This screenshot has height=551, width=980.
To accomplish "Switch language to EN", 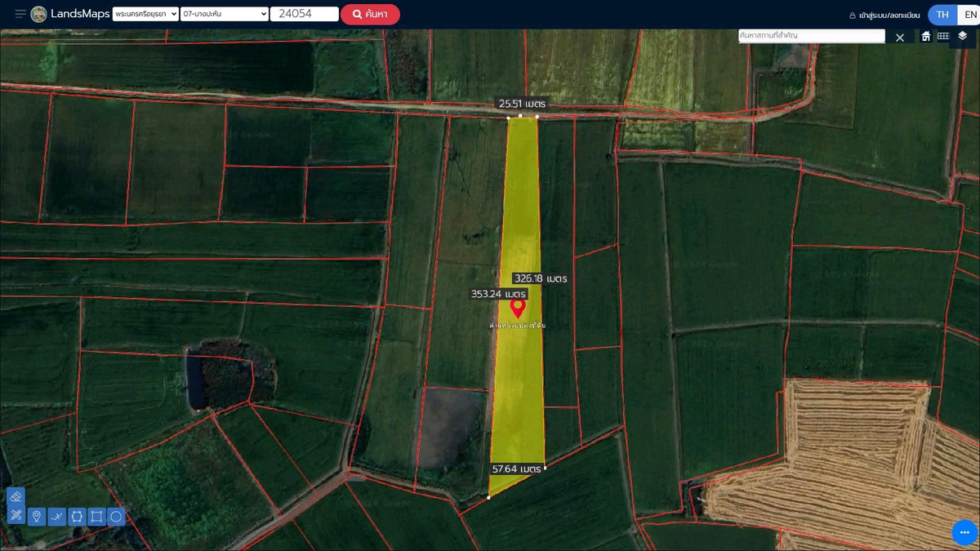I will [x=969, y=15].
